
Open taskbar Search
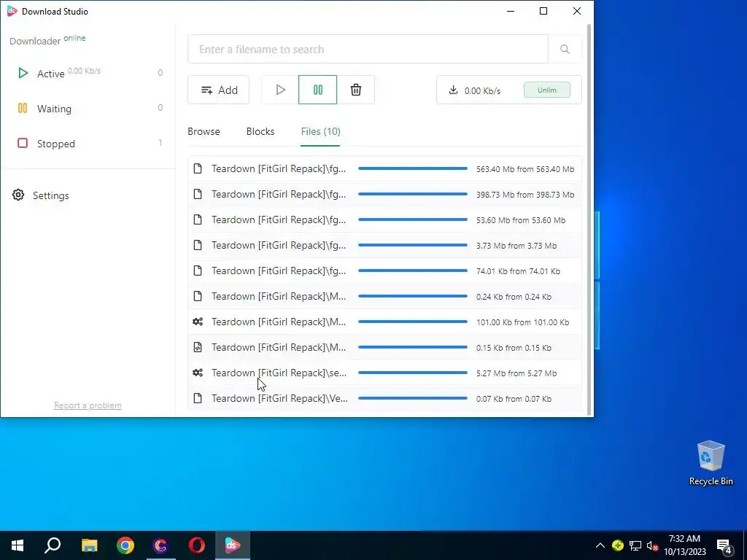pos(53,545)
